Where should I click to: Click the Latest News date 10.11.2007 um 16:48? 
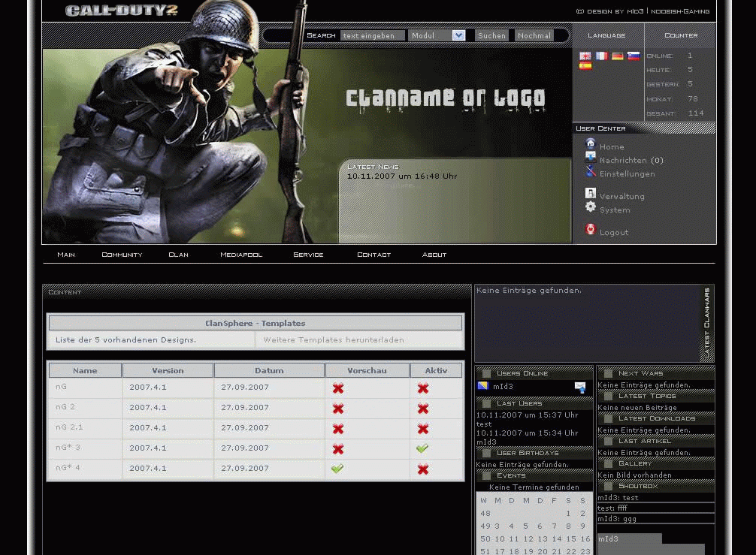[402, 176]
